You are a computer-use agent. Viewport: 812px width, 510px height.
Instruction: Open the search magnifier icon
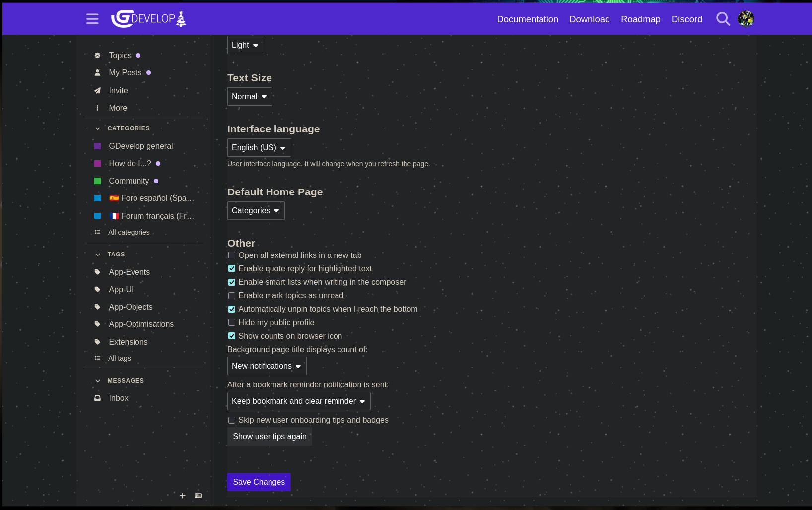723,19
